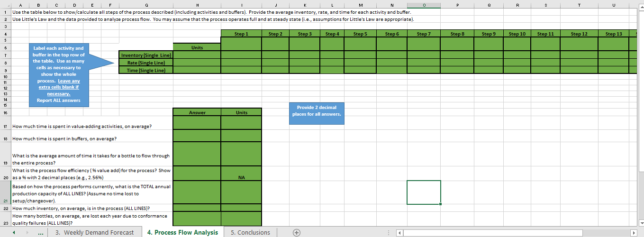Click the Little's Law instruction in row 2
The image size is (644, 237).
(213, 19)
